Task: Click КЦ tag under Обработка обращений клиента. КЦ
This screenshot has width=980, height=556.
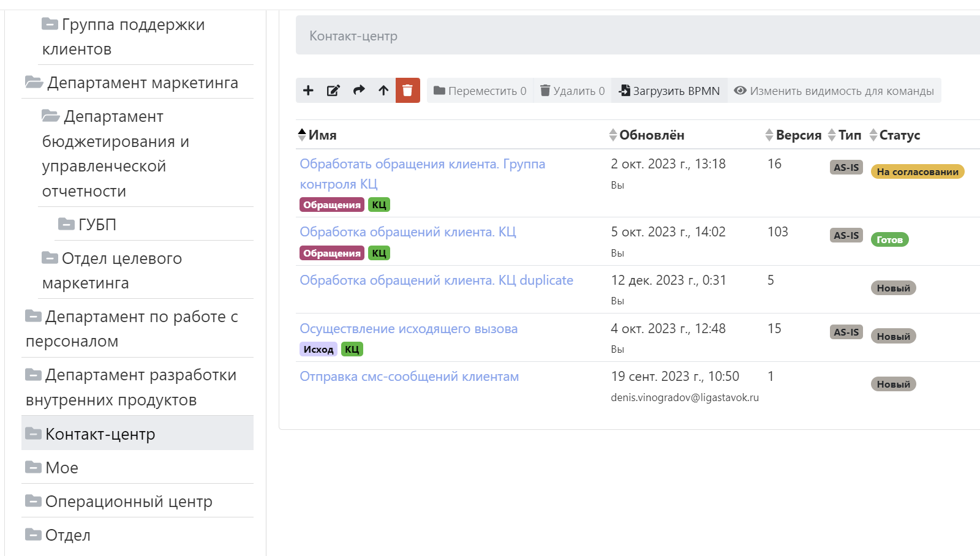Action: [379, 253]
